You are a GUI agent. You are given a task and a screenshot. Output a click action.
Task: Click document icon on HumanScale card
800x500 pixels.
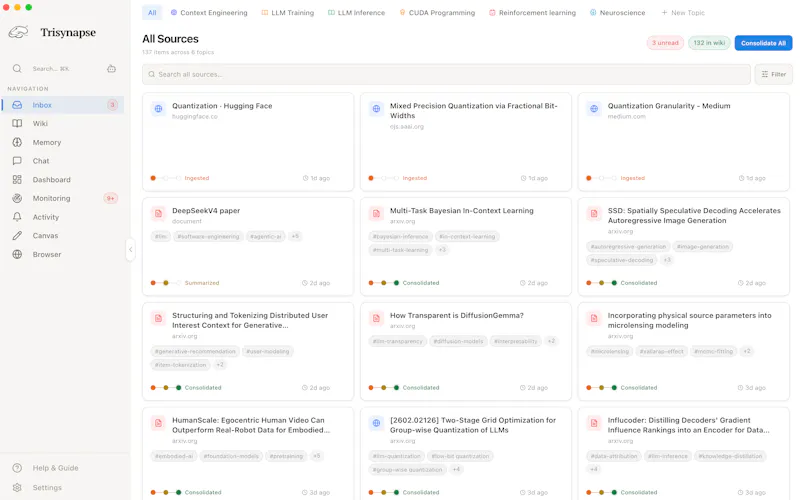[159, 423]
